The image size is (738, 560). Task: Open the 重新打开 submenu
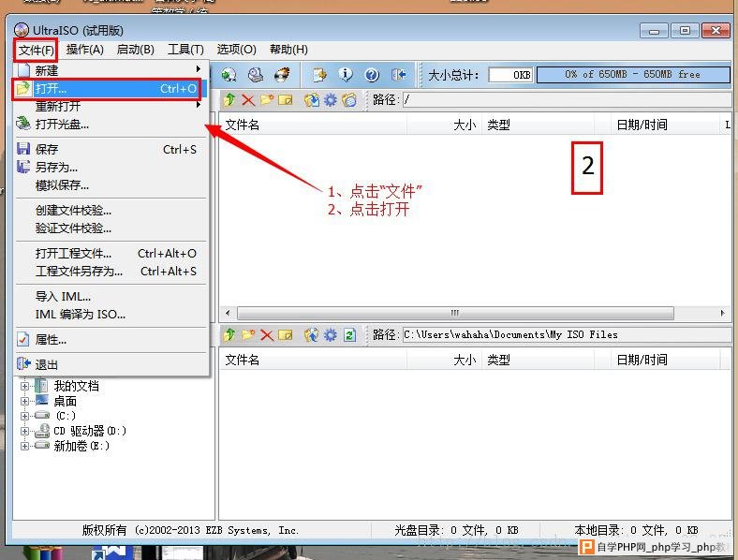111,107
